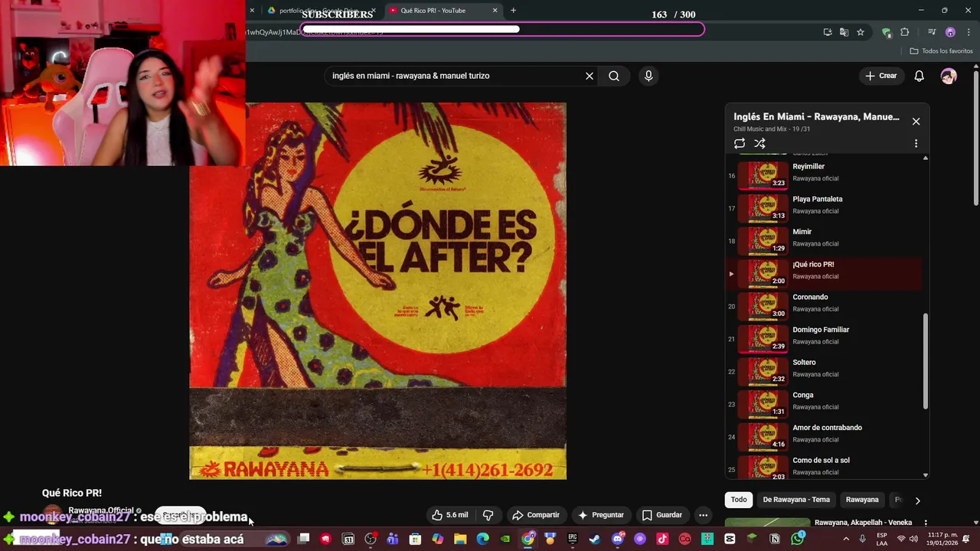Open Notion from taskbar
The width and height of the screenshot is (980, 551).
click(775, 540)
